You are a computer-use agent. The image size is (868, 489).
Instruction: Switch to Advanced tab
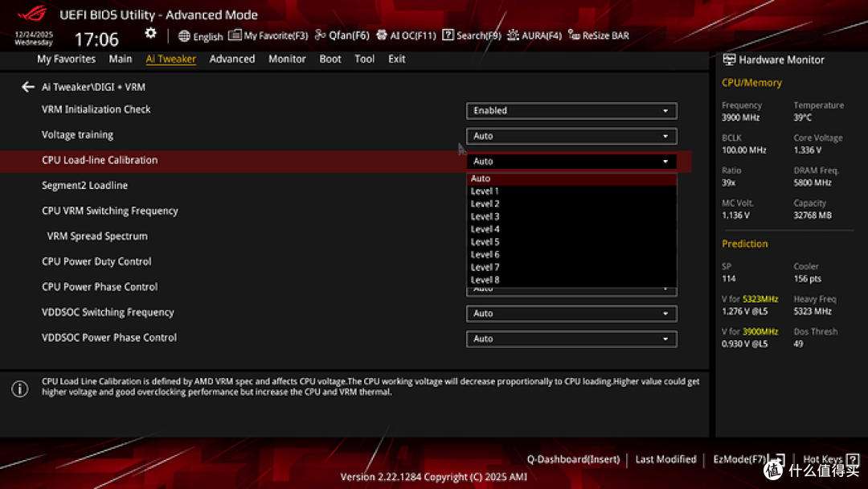pyautogui.click(x=232, y=59)
